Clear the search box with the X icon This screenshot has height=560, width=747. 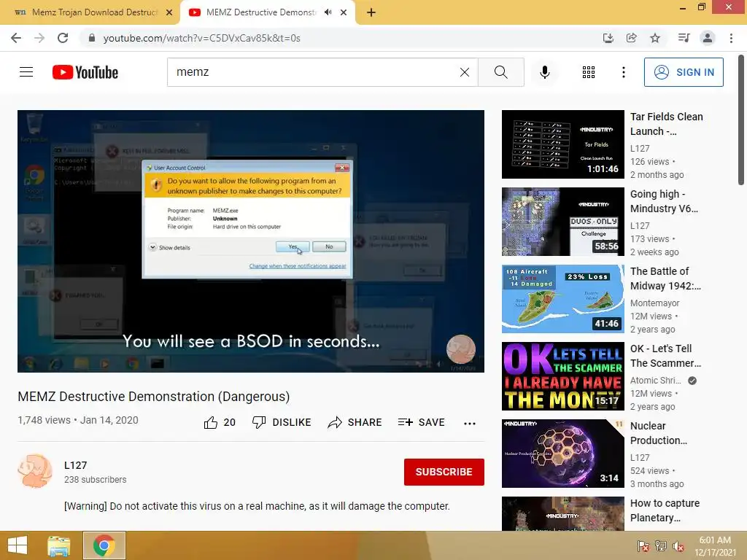pyautogui.click(x=465, y=72)
